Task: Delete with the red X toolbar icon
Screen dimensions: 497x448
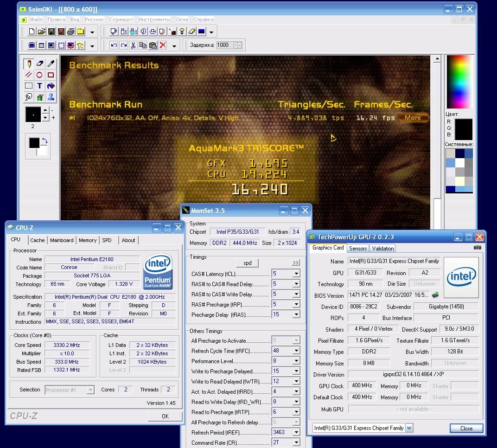Action: 163,45
